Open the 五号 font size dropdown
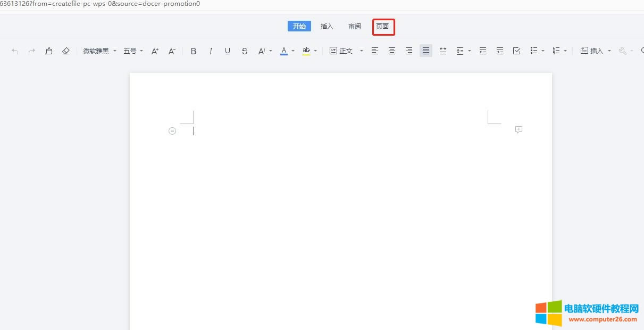The height and width of the screenshot is (330, 644). pos(133,51)
